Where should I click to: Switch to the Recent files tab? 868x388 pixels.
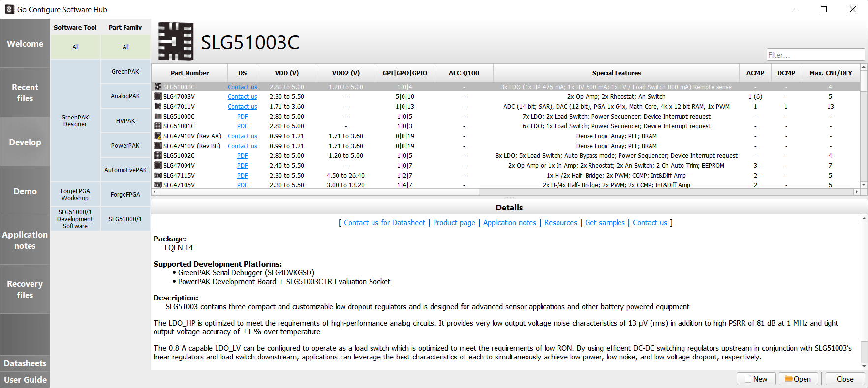pyautogui.click(x=25, y=92)
